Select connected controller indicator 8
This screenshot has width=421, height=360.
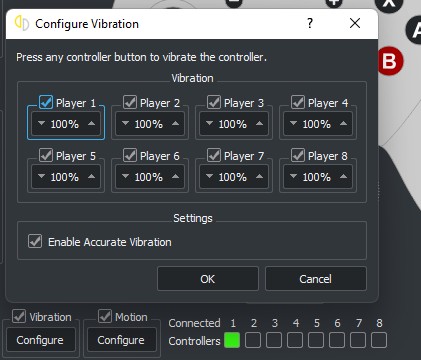(x=379, y=340)
